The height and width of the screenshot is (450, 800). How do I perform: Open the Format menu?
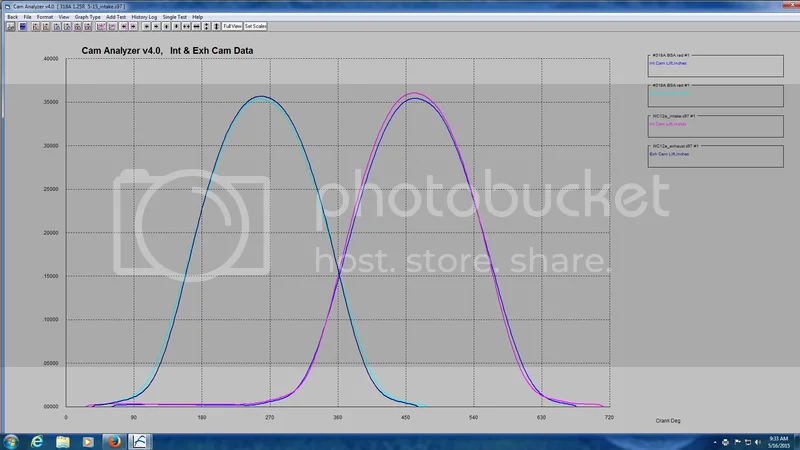point(45,17)
